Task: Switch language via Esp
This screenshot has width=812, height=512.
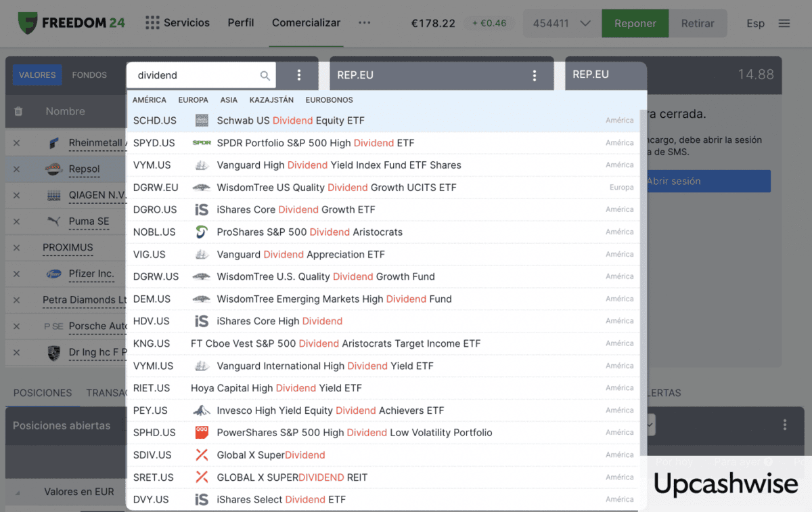Action: tap(755, 23)
